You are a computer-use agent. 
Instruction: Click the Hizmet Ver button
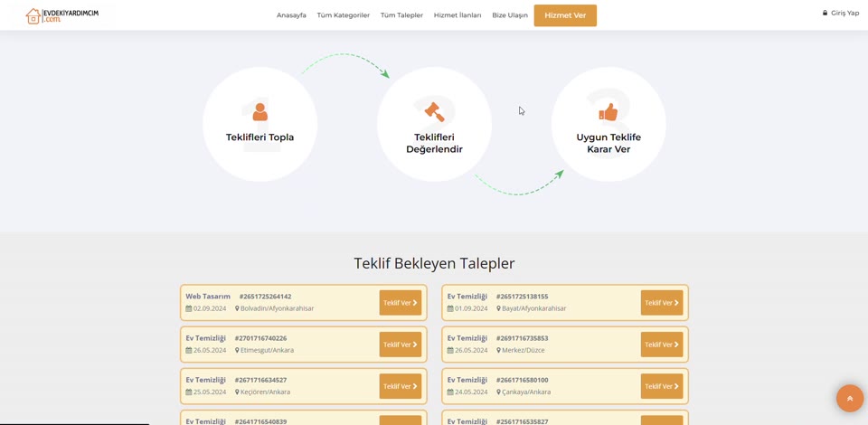[x=565, y=15]
